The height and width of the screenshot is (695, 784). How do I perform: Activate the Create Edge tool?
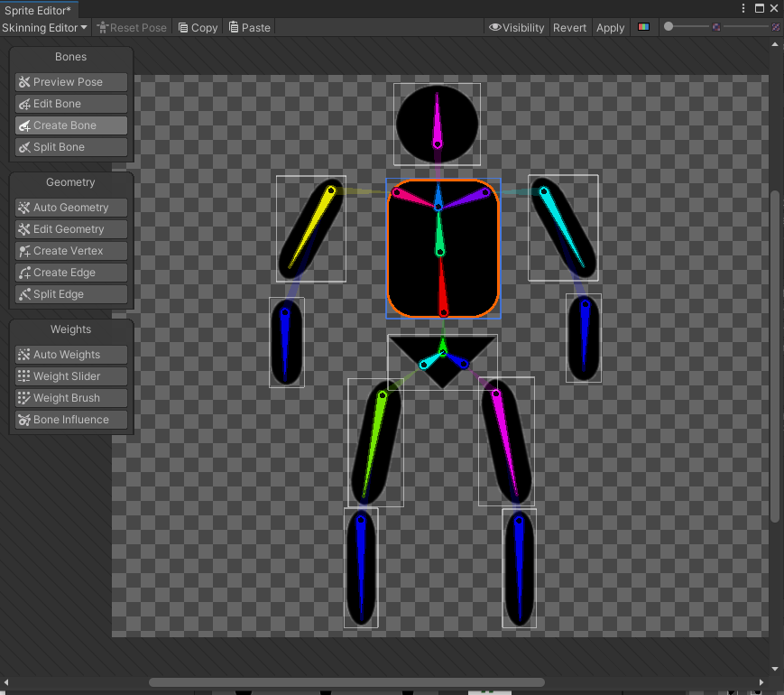pos(70,272)
